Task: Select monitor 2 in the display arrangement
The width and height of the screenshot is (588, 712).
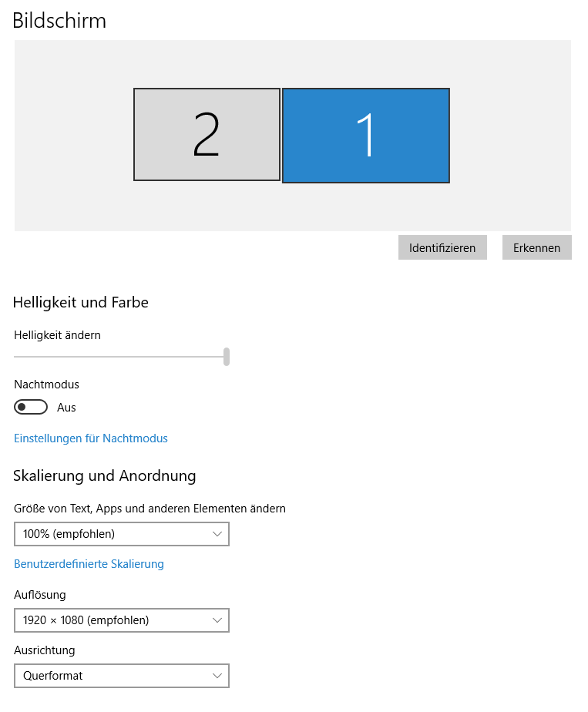Action: [x=207, y=135]
